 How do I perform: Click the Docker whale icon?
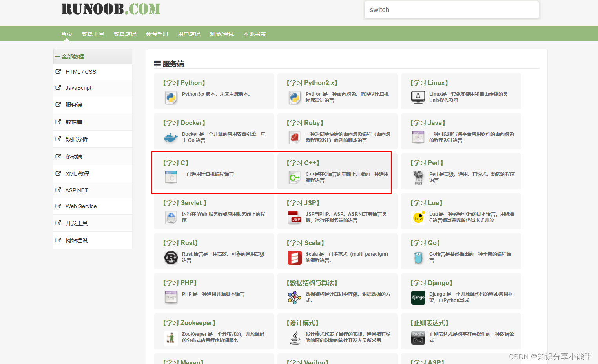point(171,137)
